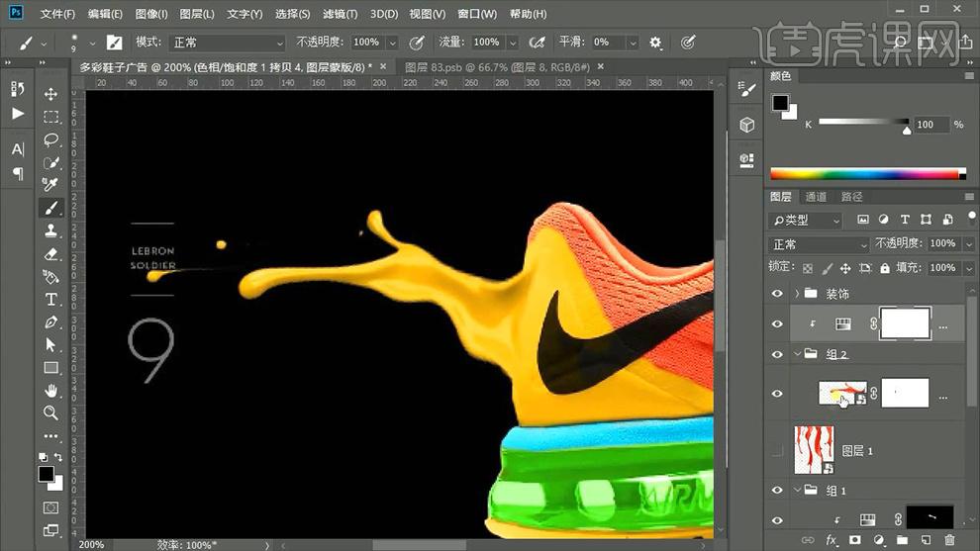Select the Horizontal Type tool

[x=51, y=300]
